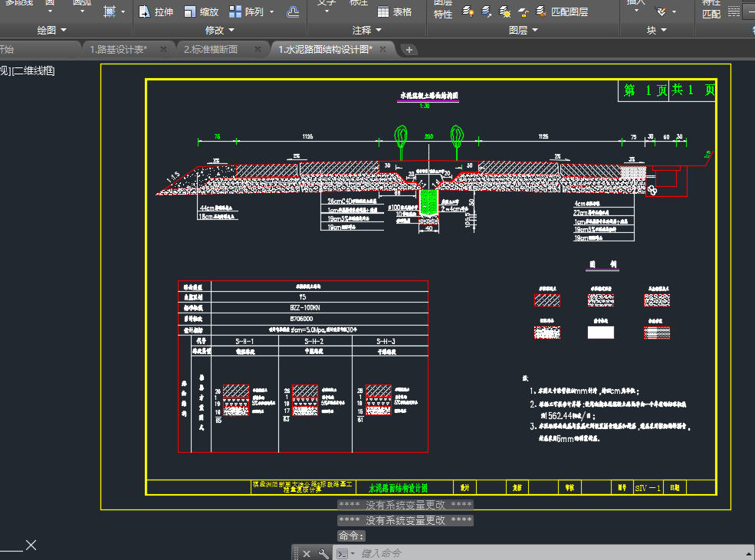Click the X mark near the UCS icon
Screen dimensions: 755x560
tap(31, 545)
